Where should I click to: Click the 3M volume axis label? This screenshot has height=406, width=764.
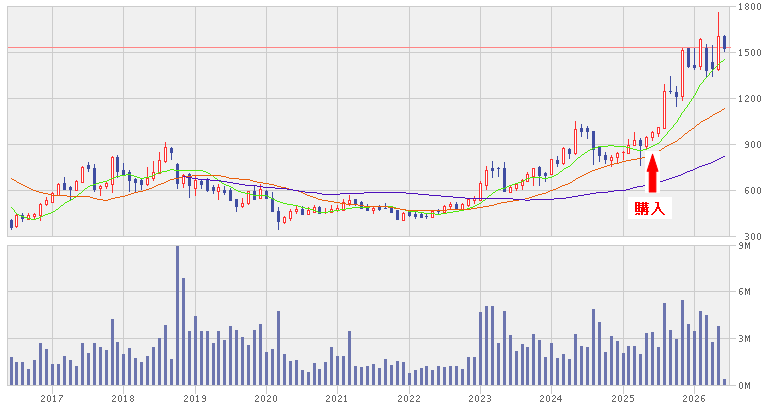click(745, 338)
